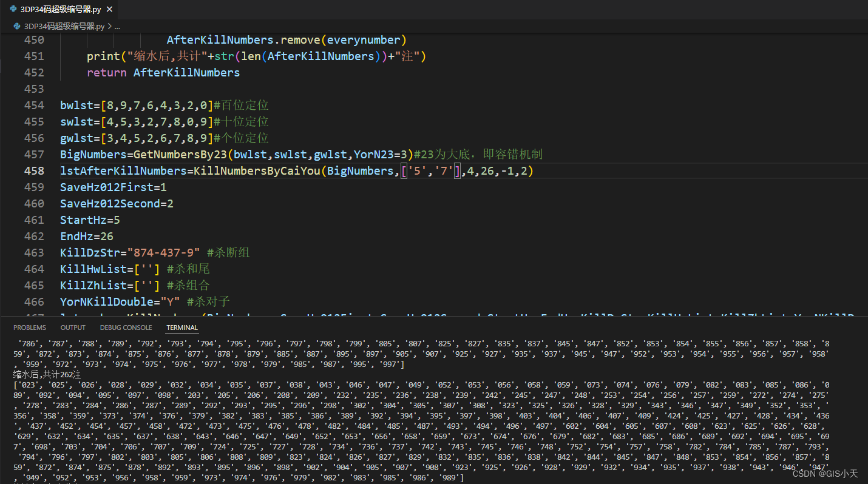The image size is (868, 484).
Task: Click line number 459 in the gutter
Action: 34,187
